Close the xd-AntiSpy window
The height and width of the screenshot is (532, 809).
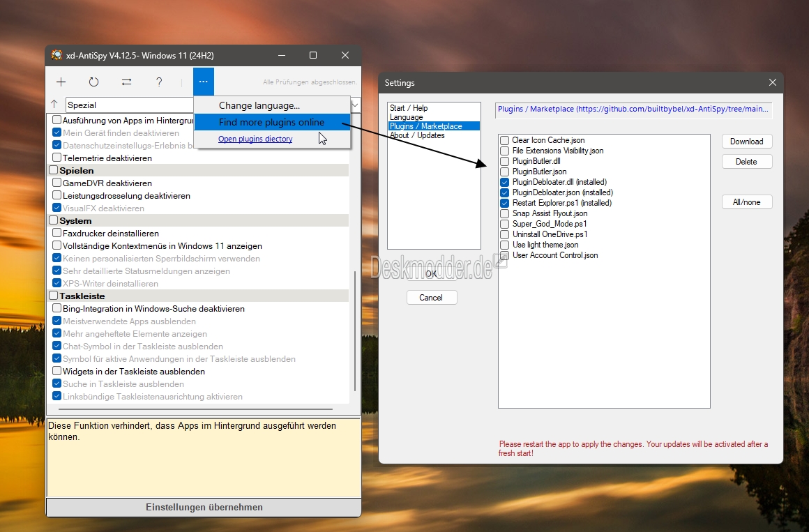pos(345,55)
